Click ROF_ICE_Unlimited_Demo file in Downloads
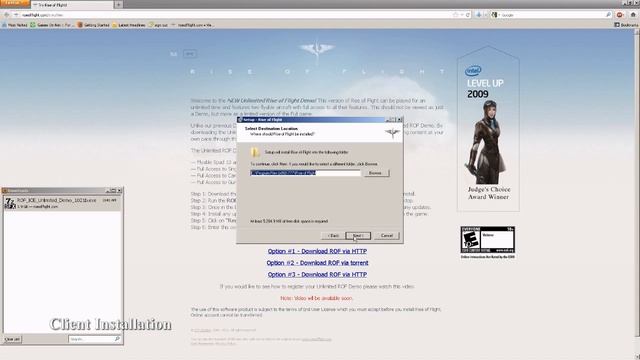 pos(62,203)
